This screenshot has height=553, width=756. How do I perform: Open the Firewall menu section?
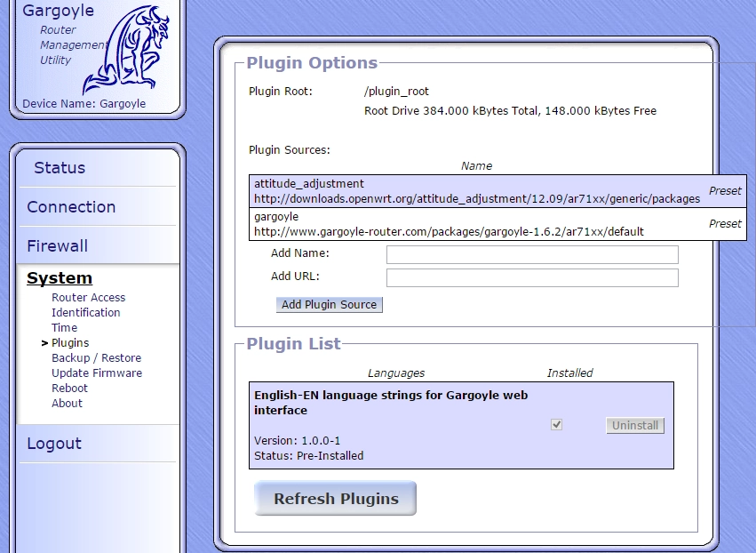[58, 246]
